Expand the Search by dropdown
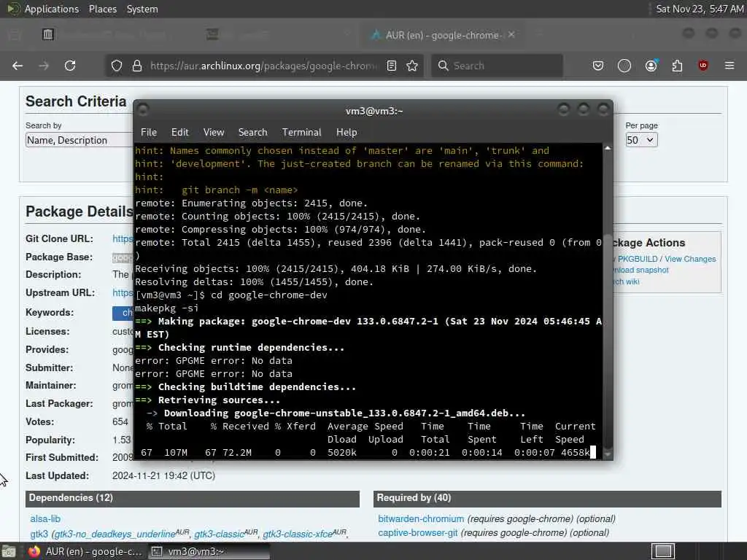This screenshot has height=560, width=747. [79, 140]
